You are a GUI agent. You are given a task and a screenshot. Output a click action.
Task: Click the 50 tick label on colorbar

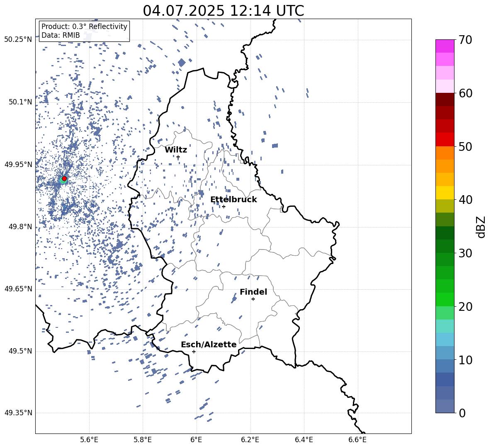tap(465, 147)
